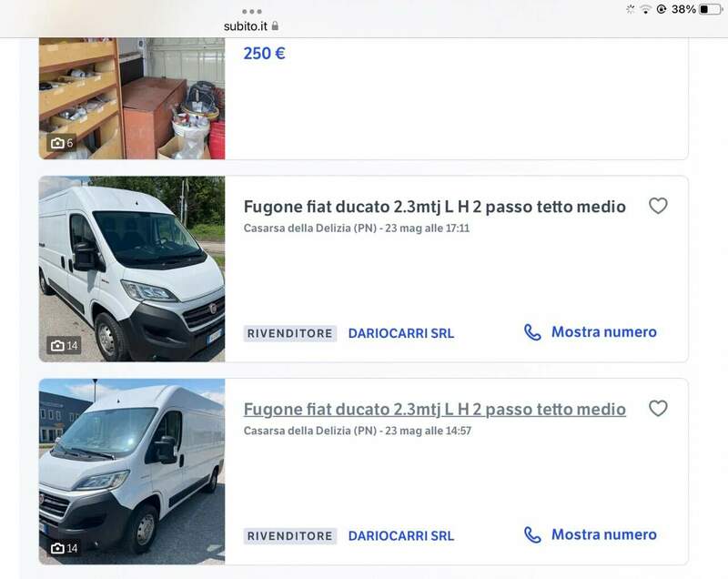Tap the Wi-Fi icon in status bar

click(645, 9)
